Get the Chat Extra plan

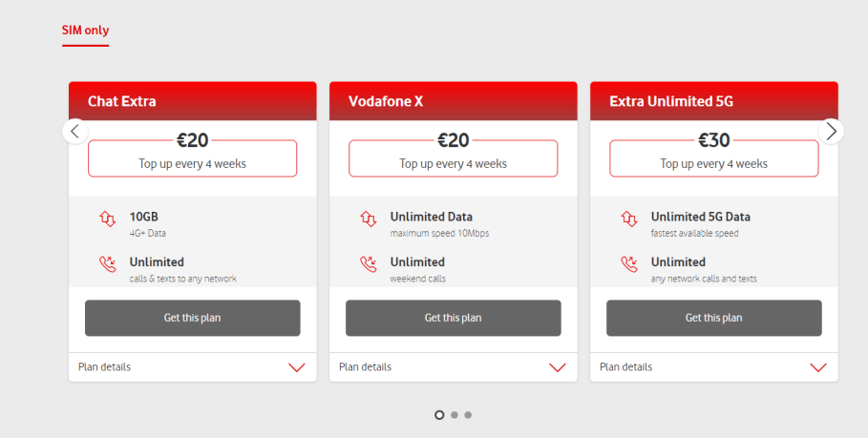tap(193, 318)
